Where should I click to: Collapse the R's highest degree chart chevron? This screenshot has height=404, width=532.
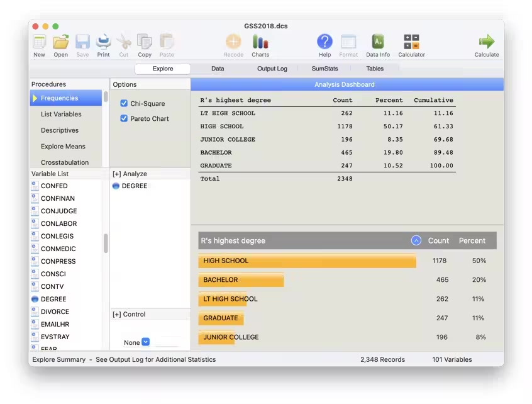point(416,240)
